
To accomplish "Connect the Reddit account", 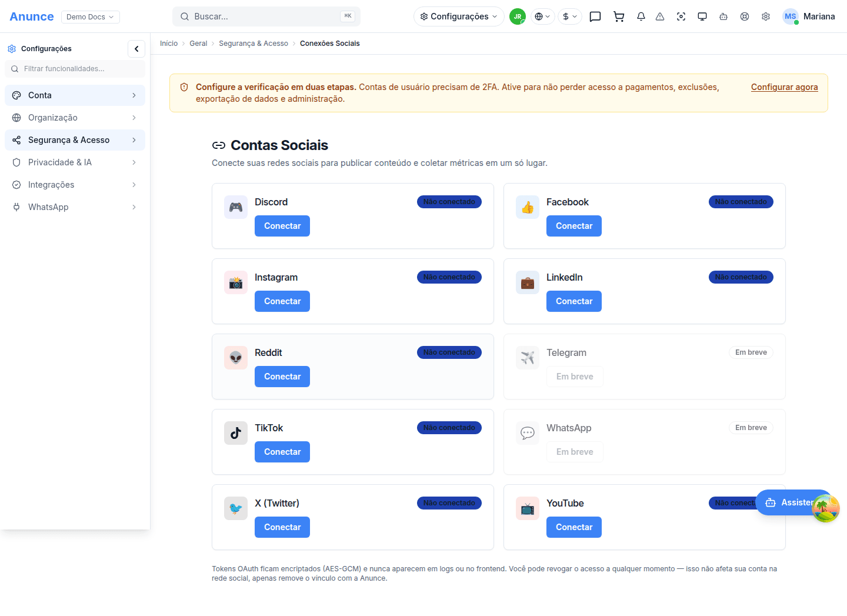I will point(282,377).
